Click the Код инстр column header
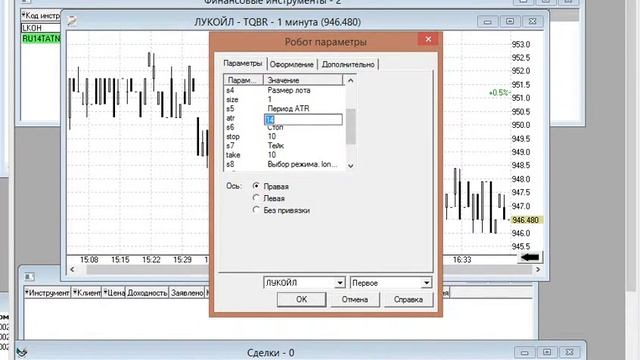 click(x=40, y=16)
